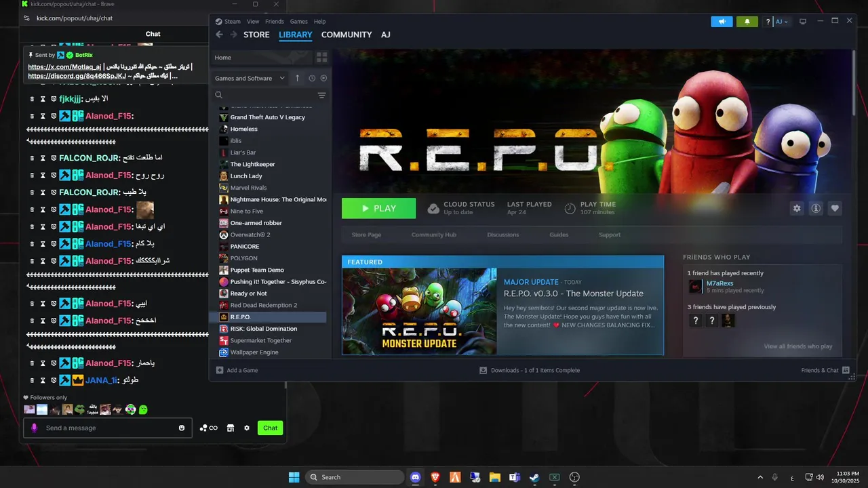Open the View menu in Steam
This screenshot has height=488, width=868.
tap(253, 22)
